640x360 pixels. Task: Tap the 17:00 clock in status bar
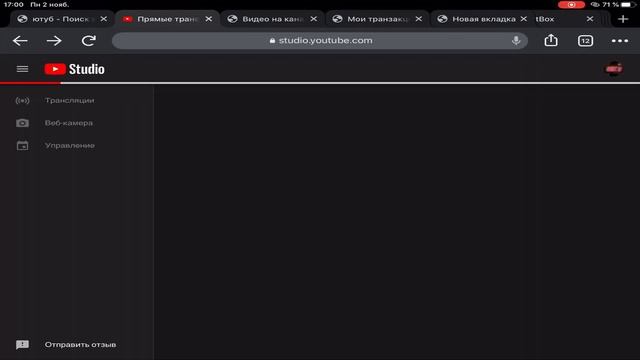13,4
